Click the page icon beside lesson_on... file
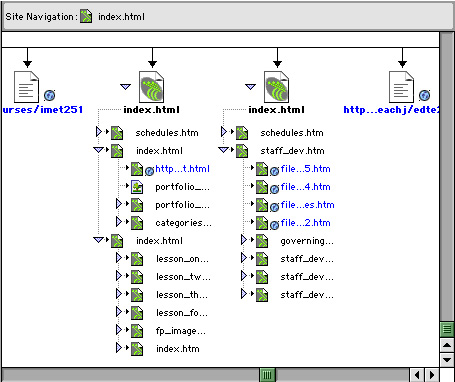This screenshot has height=382, width=455. pos(137,259)
